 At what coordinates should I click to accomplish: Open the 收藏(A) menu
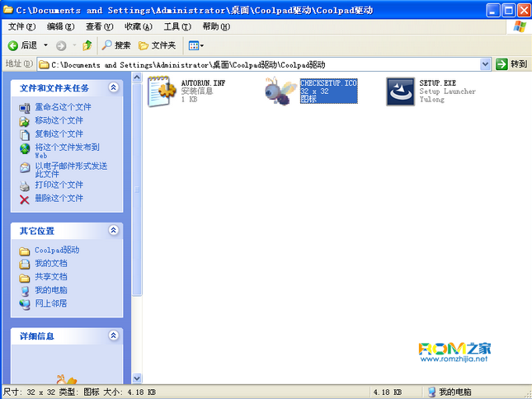139,26
